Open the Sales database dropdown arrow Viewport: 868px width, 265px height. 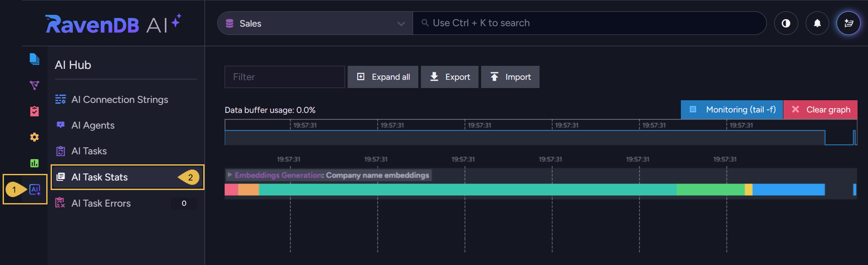coord(401,24)
